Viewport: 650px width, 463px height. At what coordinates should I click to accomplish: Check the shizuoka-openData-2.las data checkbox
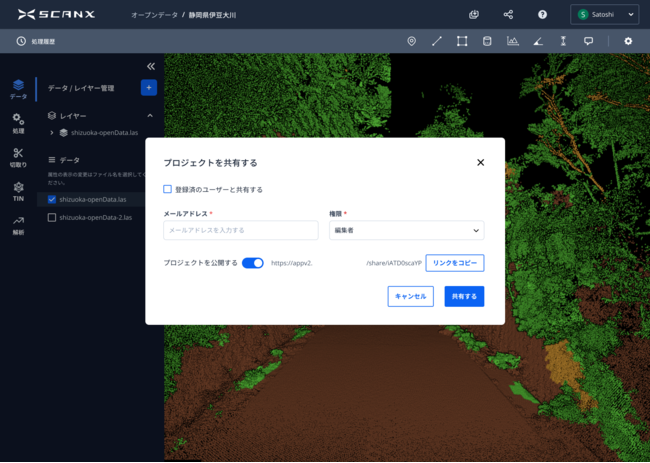pyautogui.click(x=52, y=217)
